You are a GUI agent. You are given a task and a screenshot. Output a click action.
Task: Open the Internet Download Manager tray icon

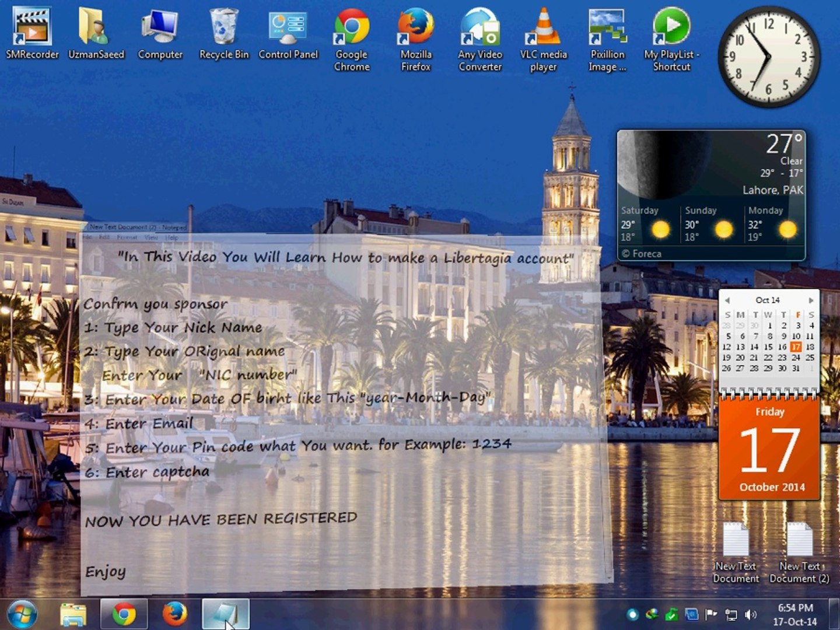[x=652, y=614]
